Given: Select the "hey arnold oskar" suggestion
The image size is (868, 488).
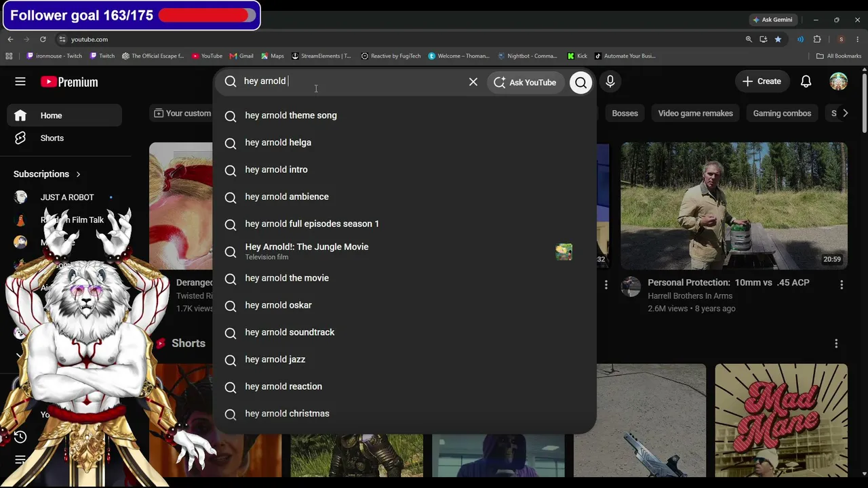Looking at the screenshot, I should (x=404, y=305).
